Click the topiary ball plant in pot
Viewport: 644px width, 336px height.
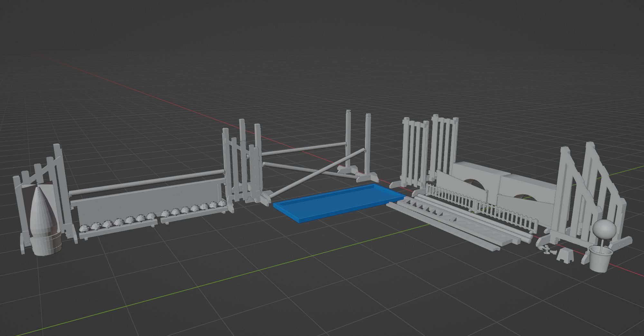click(x=602, y=245)
